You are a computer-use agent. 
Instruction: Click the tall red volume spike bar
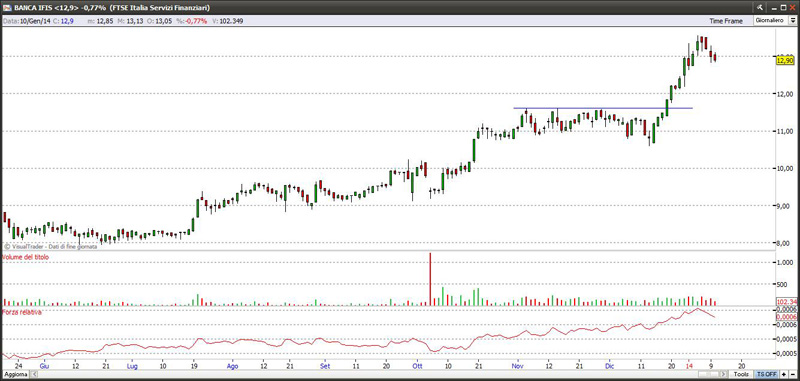coord(430,279)
